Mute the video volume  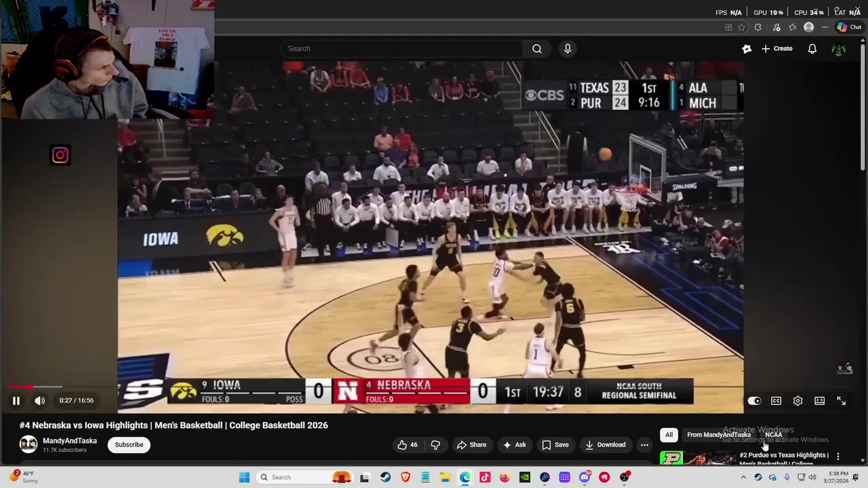pyautogui.click(x=40, y=401)
